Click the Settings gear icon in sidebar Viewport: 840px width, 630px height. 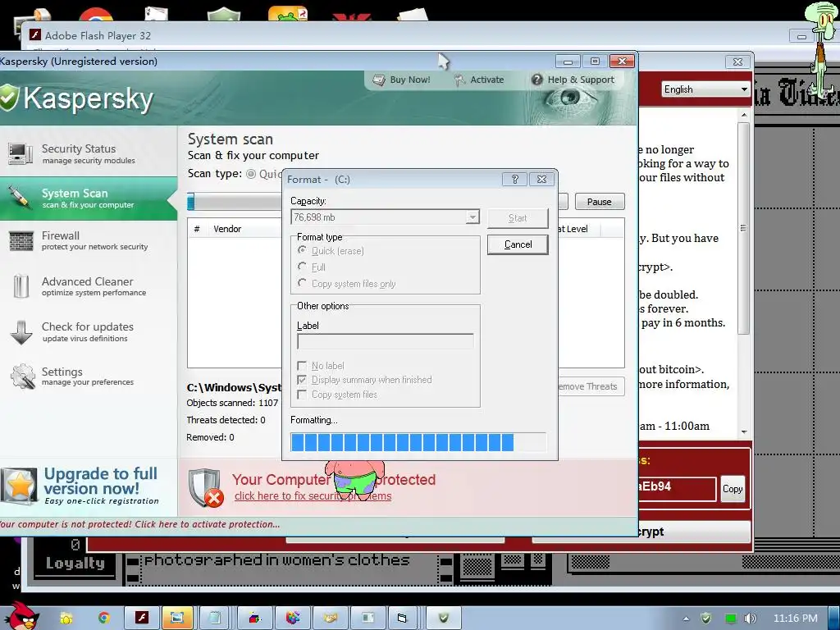[22, 376]
